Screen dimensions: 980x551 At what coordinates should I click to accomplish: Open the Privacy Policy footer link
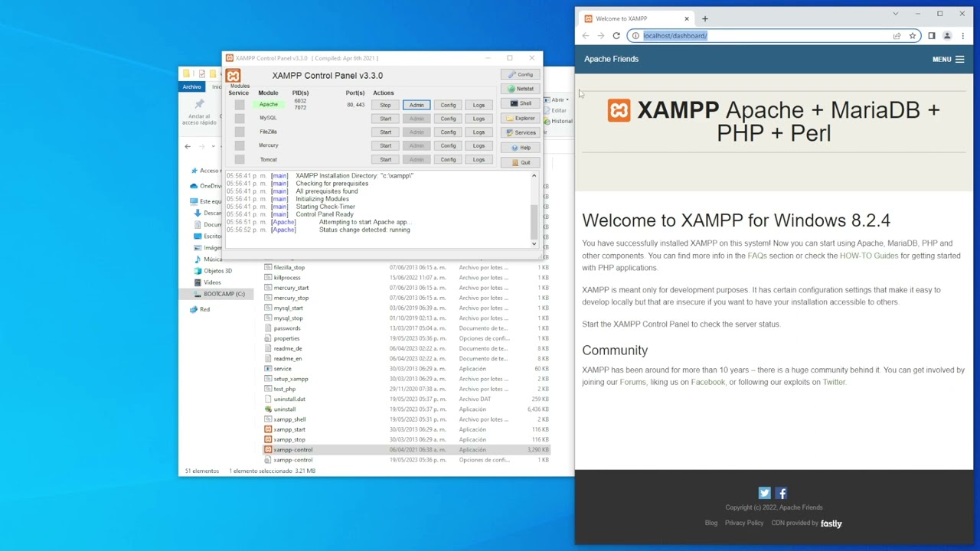tap(744, 523)
